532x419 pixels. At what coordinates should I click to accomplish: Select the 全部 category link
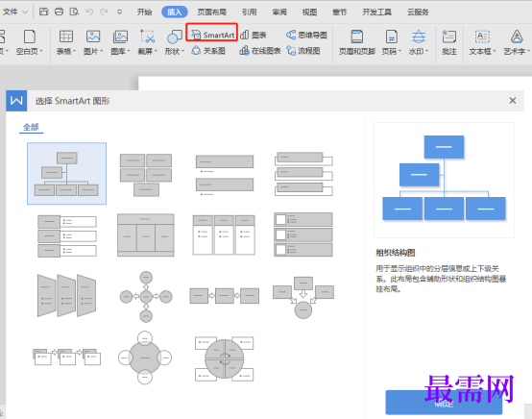tap(31, 127)
